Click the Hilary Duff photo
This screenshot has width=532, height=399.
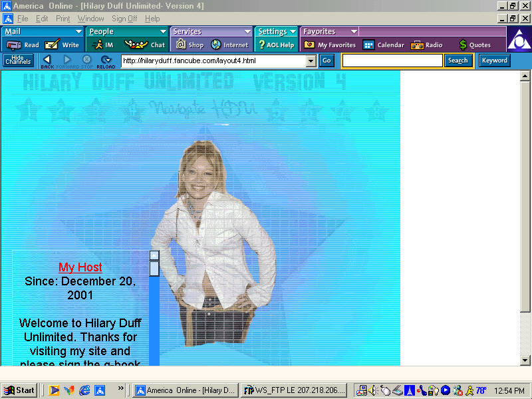pos(213,243)
